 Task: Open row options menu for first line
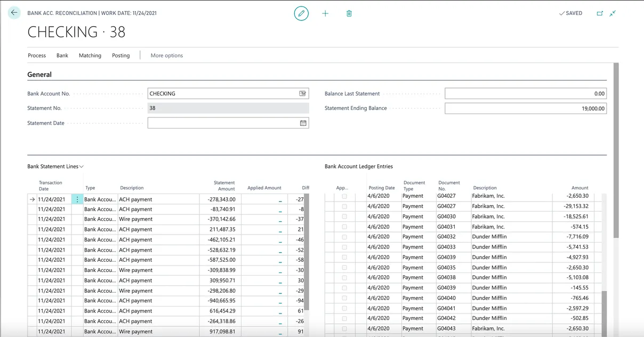click(77, 199)
